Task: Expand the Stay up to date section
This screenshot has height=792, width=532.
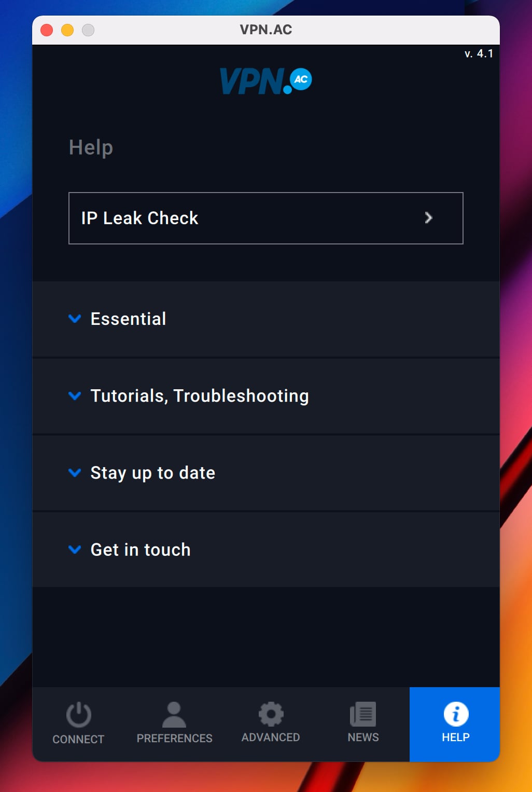Action: [152, 473]
